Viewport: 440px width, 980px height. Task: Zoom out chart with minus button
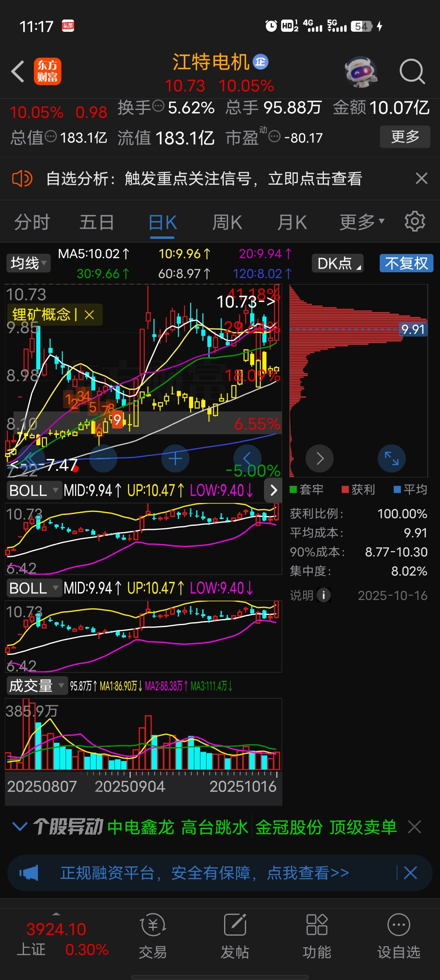(x=103, y=459)
